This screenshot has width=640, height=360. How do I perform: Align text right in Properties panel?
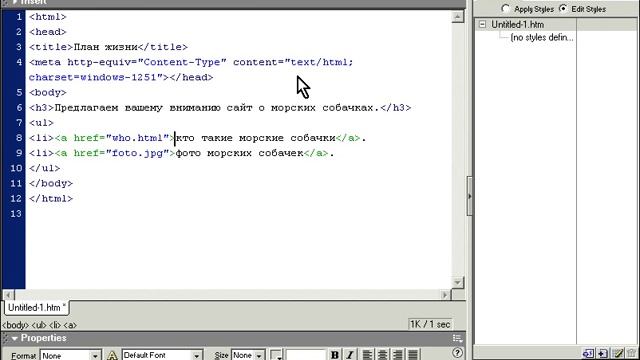398,354
